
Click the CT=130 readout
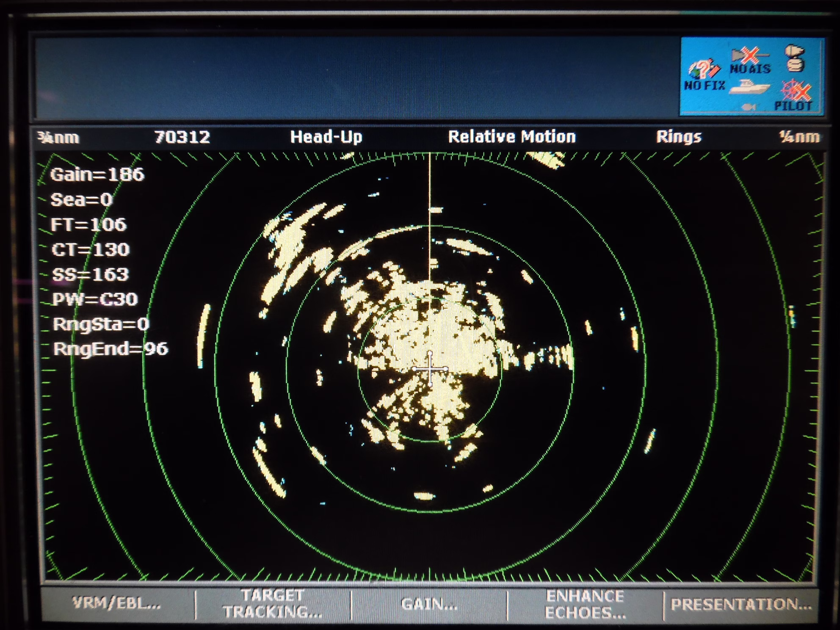[90, 249]
